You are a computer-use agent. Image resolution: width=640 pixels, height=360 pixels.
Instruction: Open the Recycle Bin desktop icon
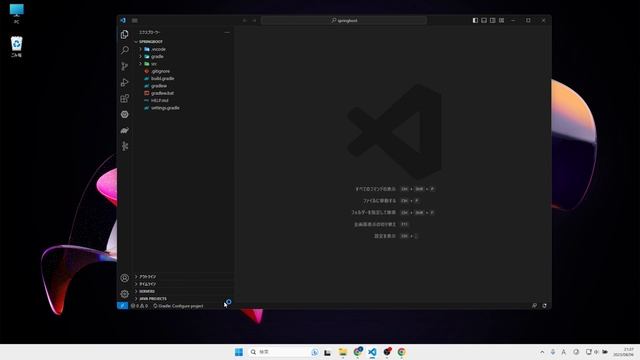(17, 47)
